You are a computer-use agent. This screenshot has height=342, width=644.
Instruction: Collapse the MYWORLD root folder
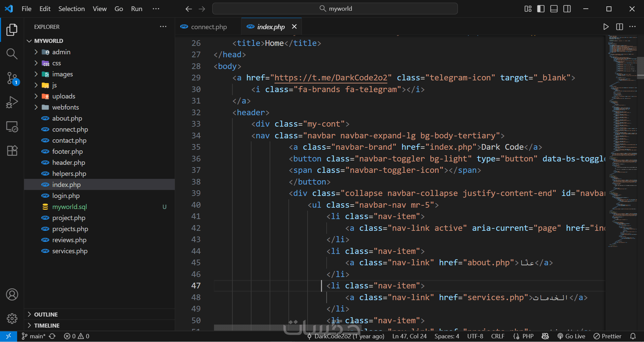pyautogui.click(x=99, y=41)
